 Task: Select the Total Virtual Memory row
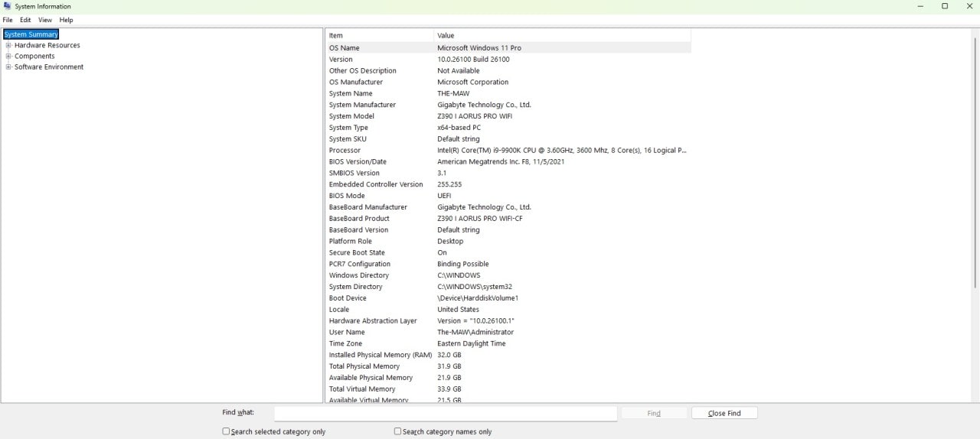pyautogui.click(x=508, y=389)
